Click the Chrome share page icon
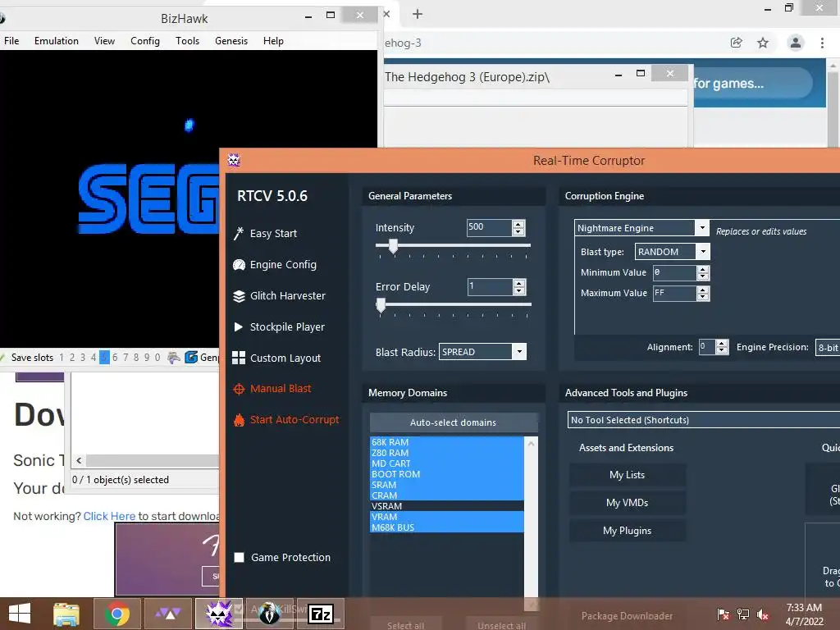Image resolution: width=840 pixels, height=630 pixels. click(x=737, y=43)
